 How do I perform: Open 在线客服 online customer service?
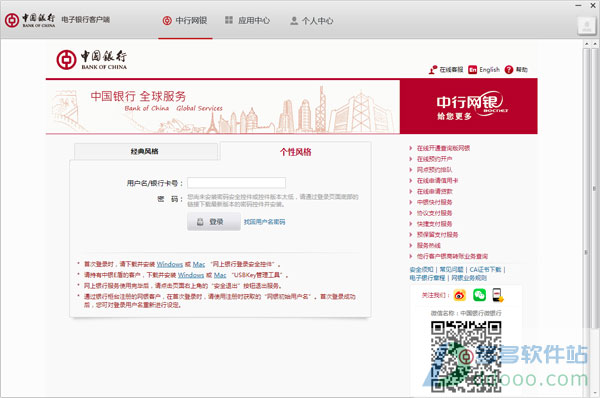pyautogui.click(x=446, y=70)
